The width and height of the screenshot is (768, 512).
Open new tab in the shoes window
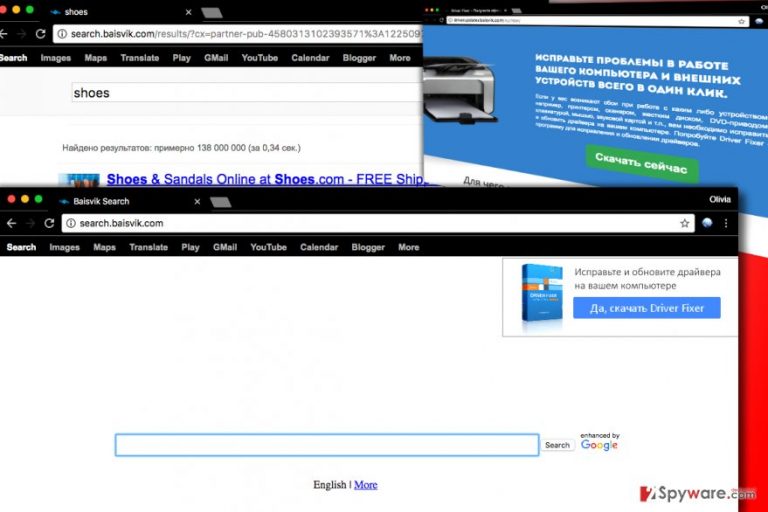pos(212,13)
